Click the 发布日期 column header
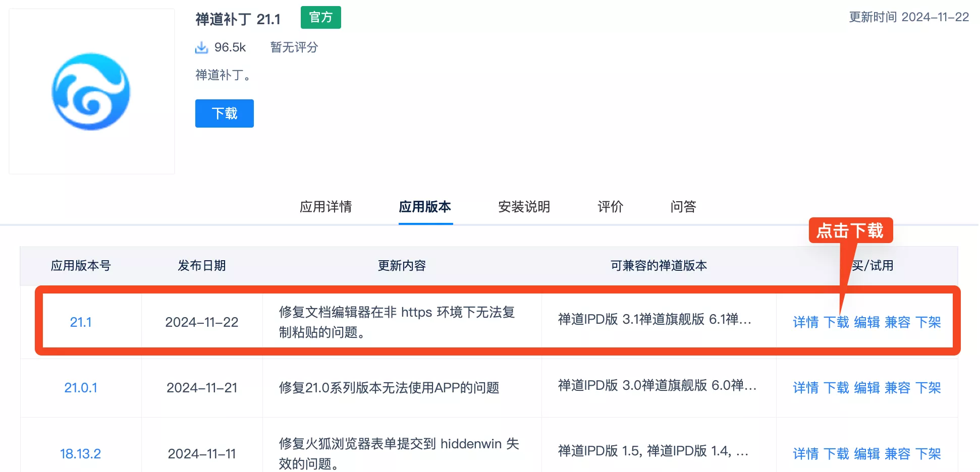 (202, 266)
